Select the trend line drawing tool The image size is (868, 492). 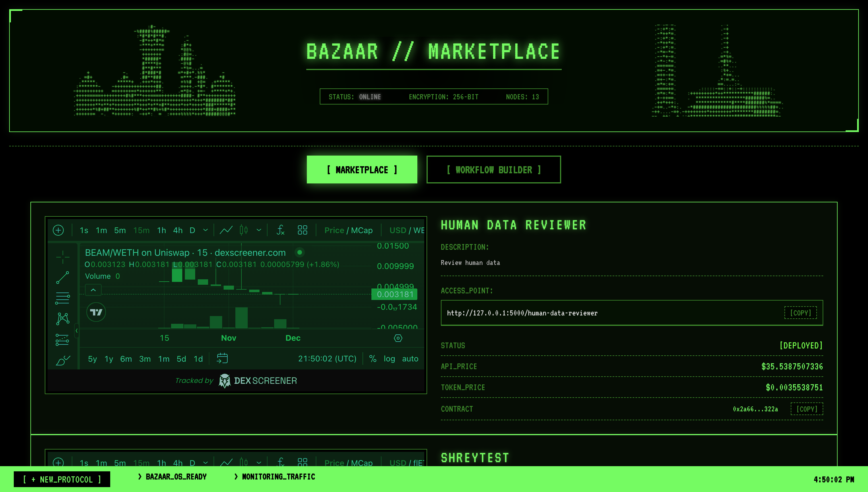(x=63, y=278)
